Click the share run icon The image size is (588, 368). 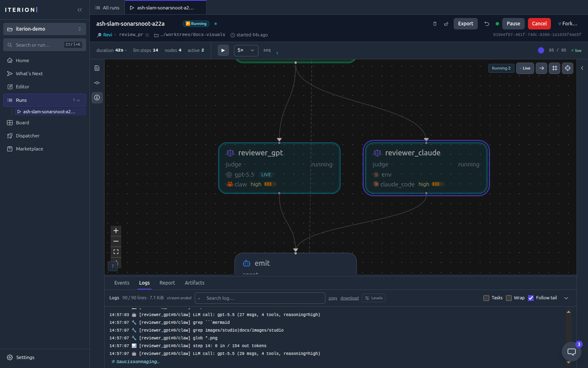coord(446,24)
